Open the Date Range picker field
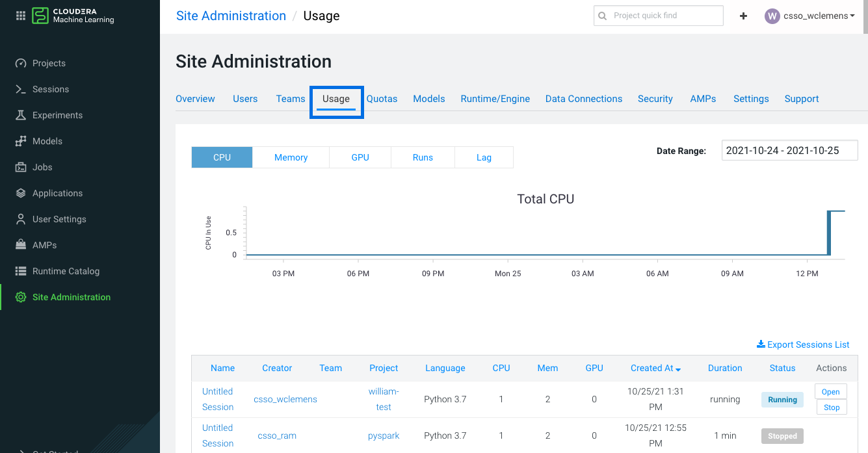 pyautogui.click(x=789, y=150)
